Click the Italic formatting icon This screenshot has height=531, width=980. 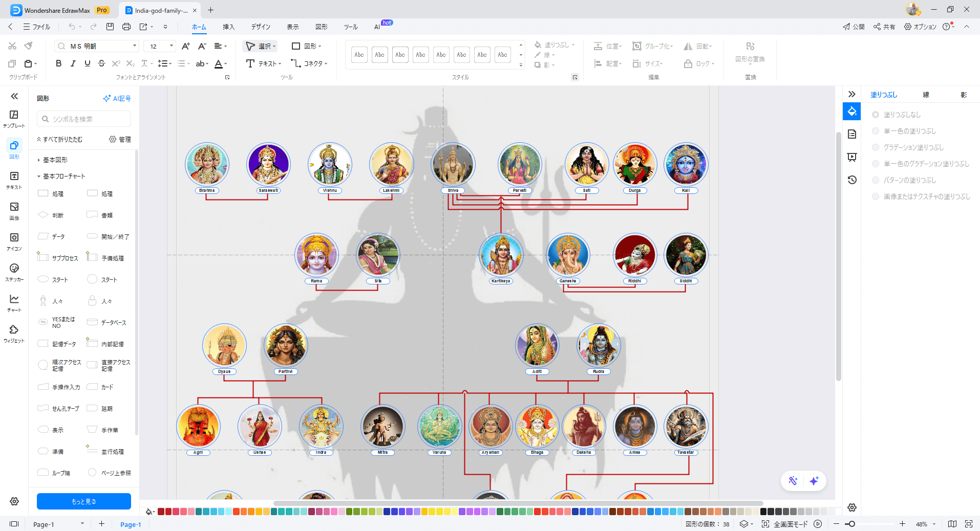(x=73, y=63)
